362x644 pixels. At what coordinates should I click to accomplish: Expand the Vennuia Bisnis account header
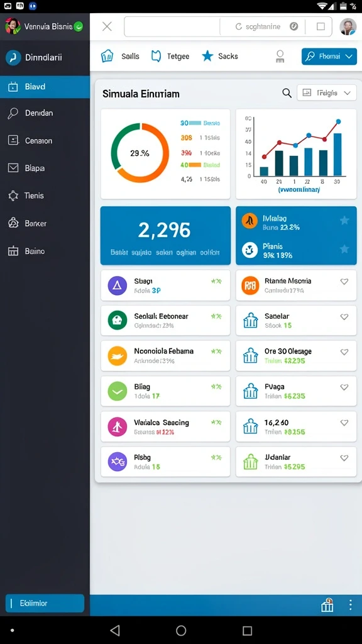45,26
